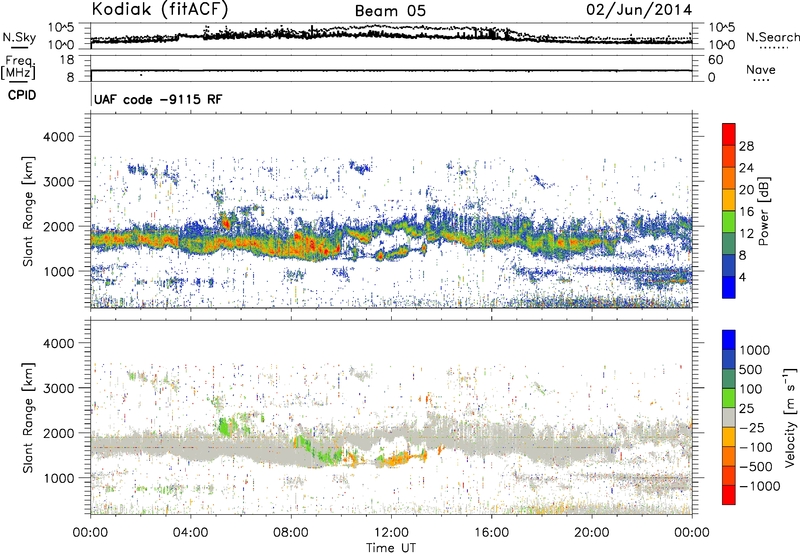
Task: Click the bright blue lowest Power colorbar segment
Action: (x=729, y=288)
